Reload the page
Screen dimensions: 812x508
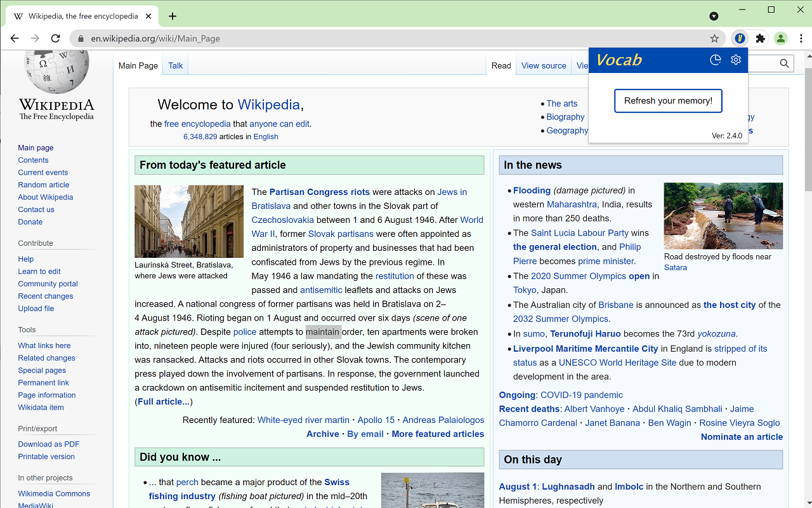55,38
